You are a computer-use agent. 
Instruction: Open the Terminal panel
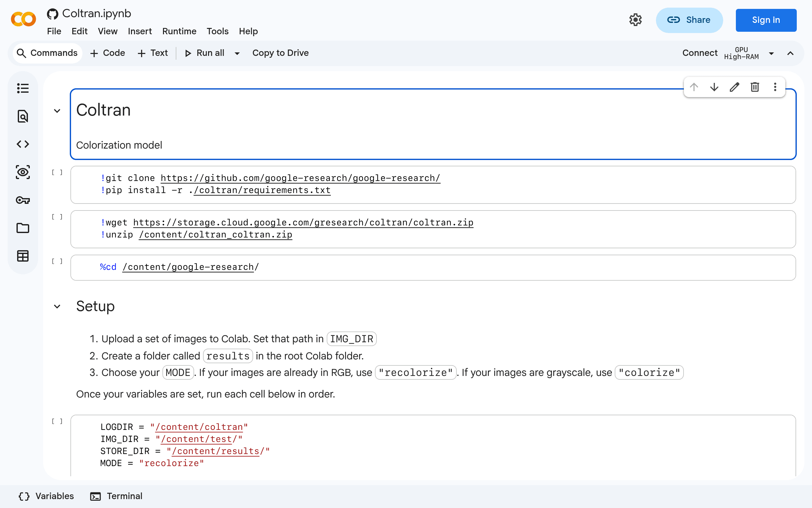coord(116,496)
